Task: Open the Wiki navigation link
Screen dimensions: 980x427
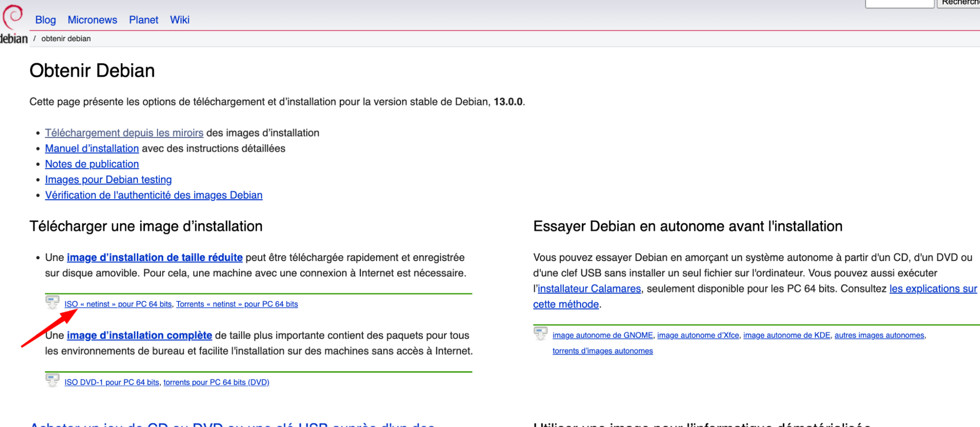Action: pyautogui.click(x=179, y=20)
